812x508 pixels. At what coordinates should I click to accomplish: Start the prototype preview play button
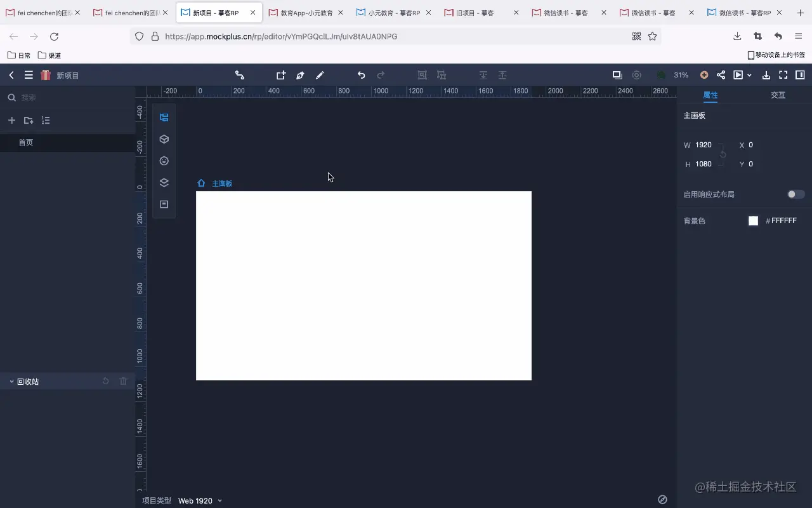click(x=738, y=75)
